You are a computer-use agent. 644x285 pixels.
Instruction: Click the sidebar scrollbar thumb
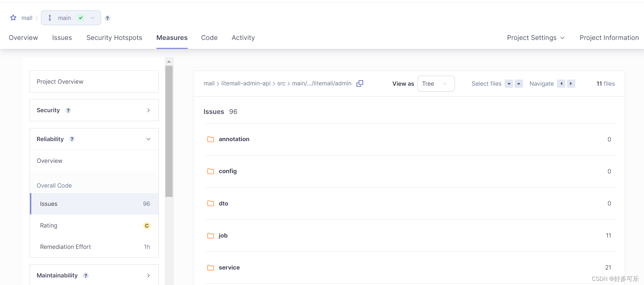169,131
